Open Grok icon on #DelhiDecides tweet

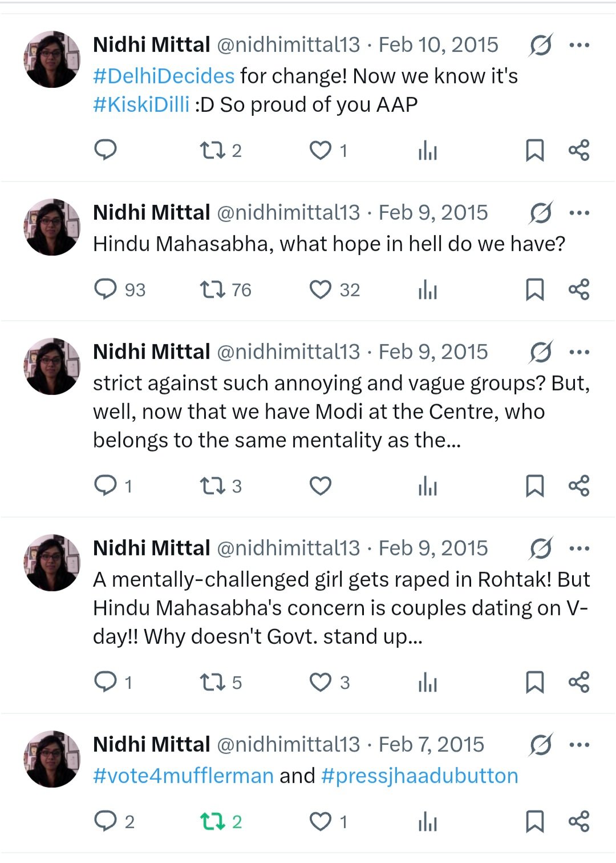(540, 45)
